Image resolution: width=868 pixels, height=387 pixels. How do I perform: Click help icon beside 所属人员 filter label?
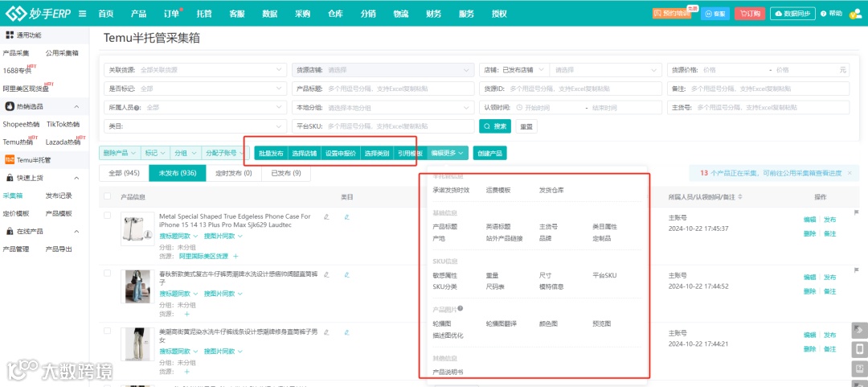tap(137, 108)
